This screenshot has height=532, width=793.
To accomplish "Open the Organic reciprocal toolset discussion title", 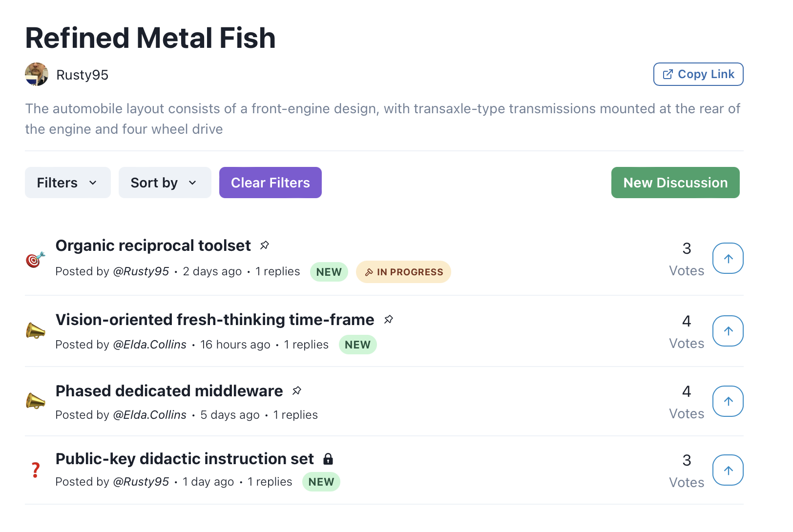I will click(153, 246).
